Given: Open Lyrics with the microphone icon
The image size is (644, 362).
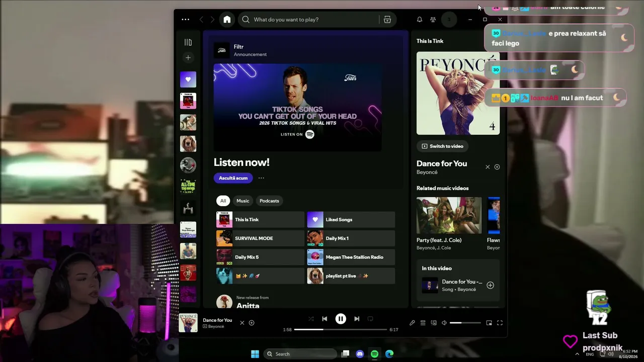Looking at the screenshot, I should [412, 323].
